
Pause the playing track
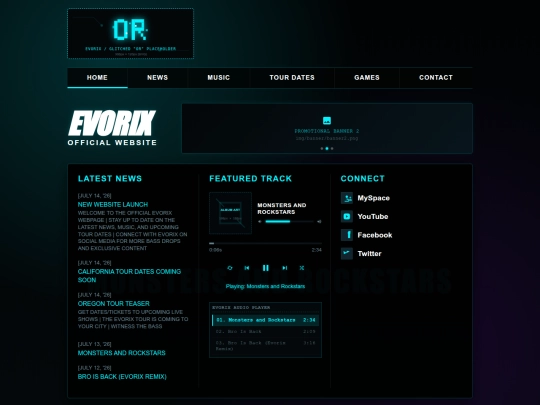tap(266, 268)
